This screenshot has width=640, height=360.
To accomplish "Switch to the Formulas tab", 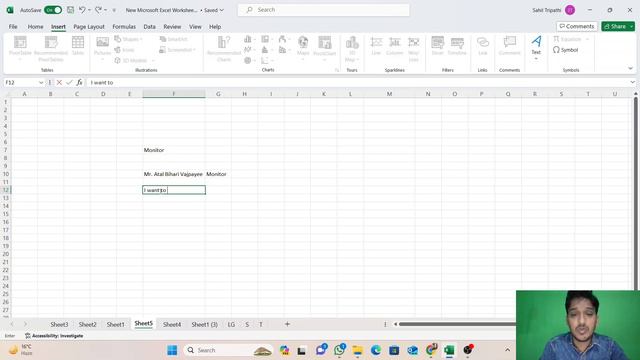I will (124, 27).
